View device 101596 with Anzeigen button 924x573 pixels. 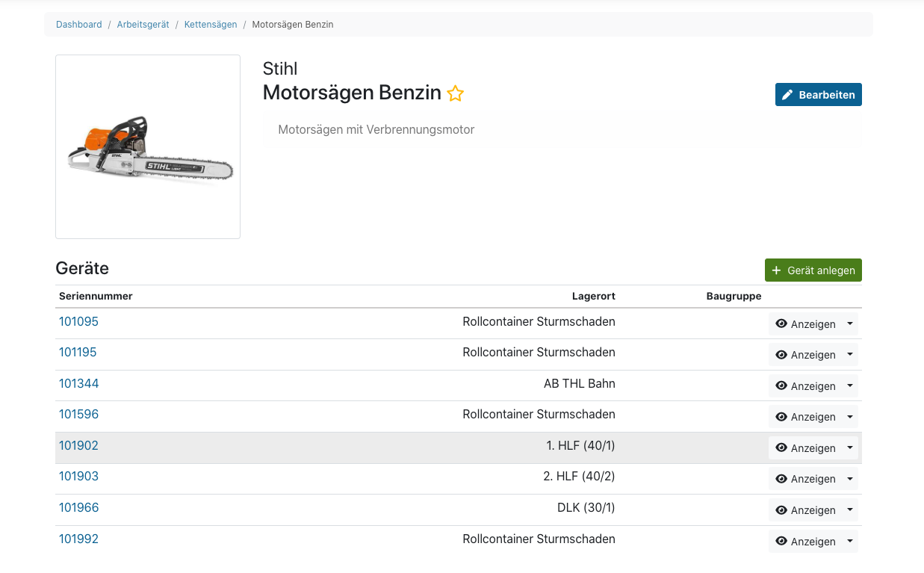tap(805, 417)
